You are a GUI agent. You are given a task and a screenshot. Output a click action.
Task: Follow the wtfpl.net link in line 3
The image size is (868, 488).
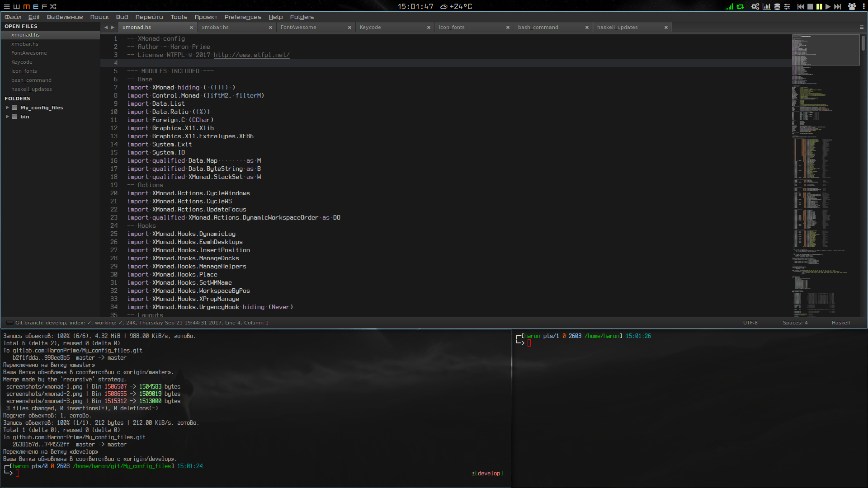coord(251,55)
